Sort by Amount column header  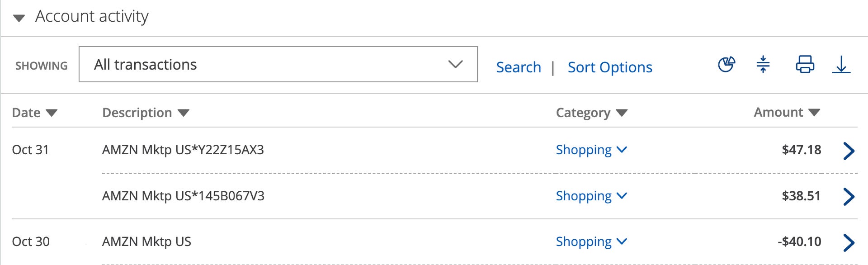coord(786,112)
